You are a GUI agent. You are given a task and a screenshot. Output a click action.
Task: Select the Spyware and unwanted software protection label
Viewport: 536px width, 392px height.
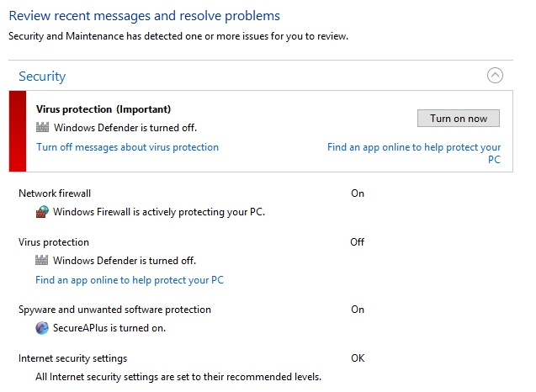[x=114, y=310]
